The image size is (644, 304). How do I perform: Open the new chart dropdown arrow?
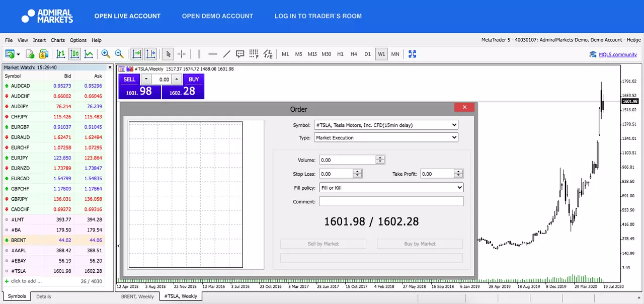(18, 54)
